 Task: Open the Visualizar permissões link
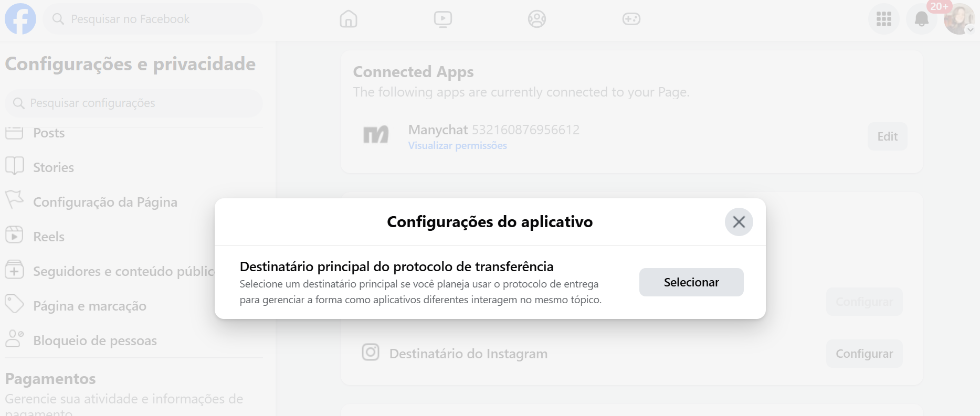(x=458, y=145)
